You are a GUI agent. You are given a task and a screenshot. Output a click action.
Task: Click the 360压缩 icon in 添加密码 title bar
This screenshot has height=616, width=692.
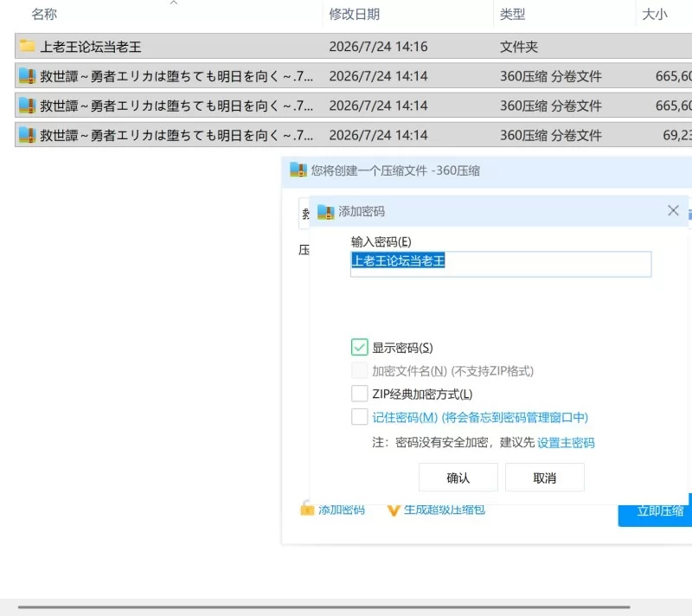pyautogui.click(x=326, y=212)
